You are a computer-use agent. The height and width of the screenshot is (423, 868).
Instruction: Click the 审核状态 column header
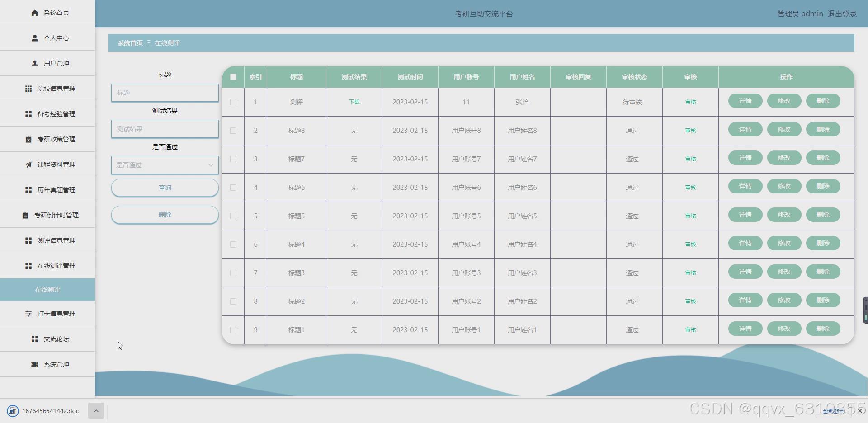[x=634, y=77]
